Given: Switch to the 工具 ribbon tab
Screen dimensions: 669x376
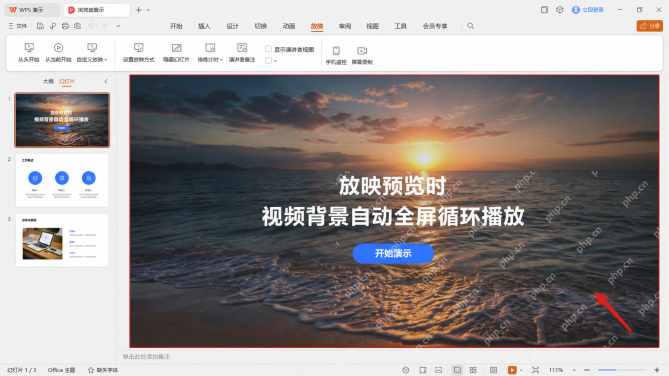Looking at the screenshot, I should coord(400,26).
